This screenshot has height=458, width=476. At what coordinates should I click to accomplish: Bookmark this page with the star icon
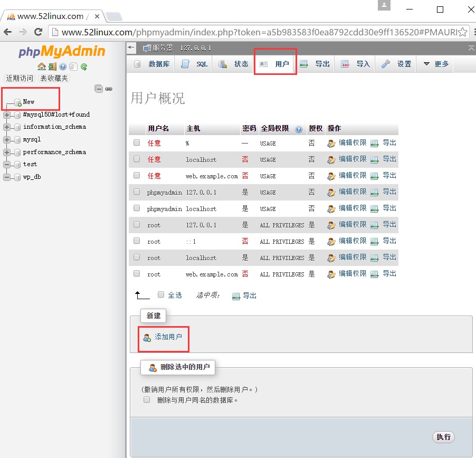click(463, 32)
